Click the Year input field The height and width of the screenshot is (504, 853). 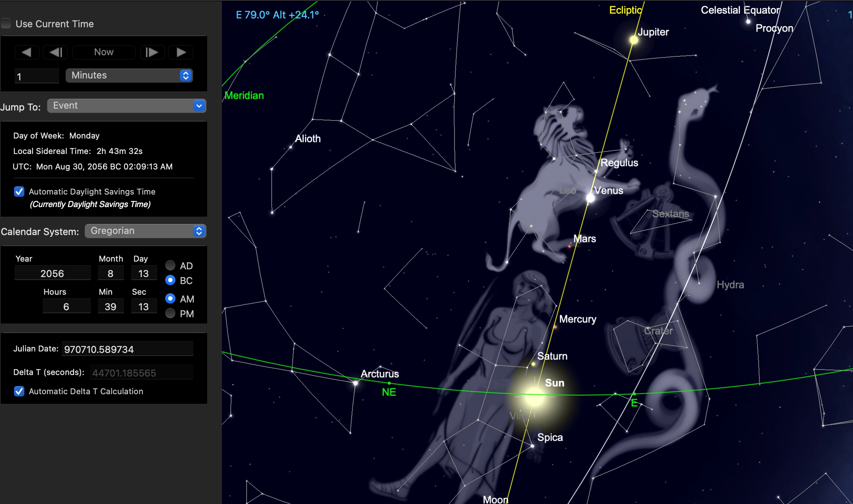pos(52,273)
